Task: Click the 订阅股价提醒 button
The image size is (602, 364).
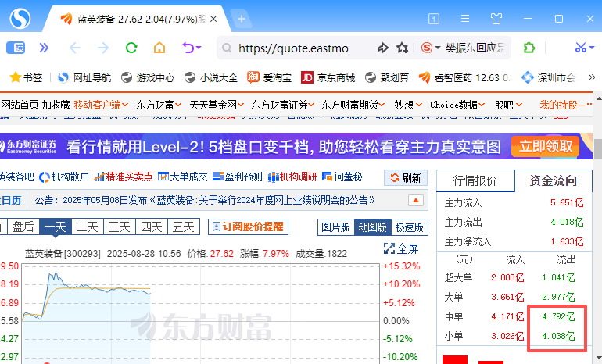Action: click(x=248, y=227)
